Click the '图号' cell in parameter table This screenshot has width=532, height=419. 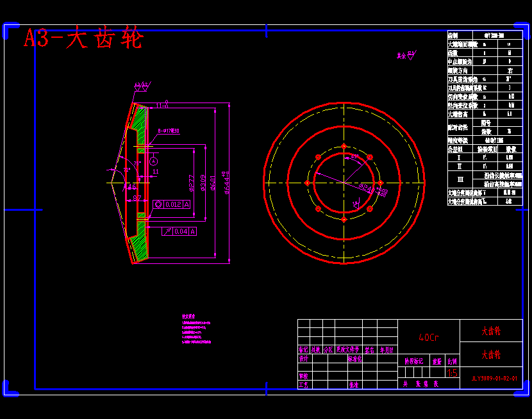tap(486, 123)
